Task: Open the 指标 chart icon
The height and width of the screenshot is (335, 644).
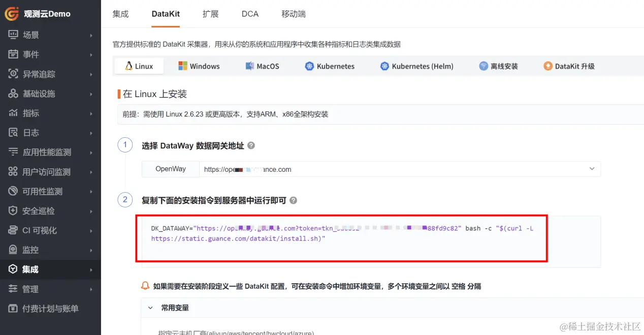Action: click(13, 113)
